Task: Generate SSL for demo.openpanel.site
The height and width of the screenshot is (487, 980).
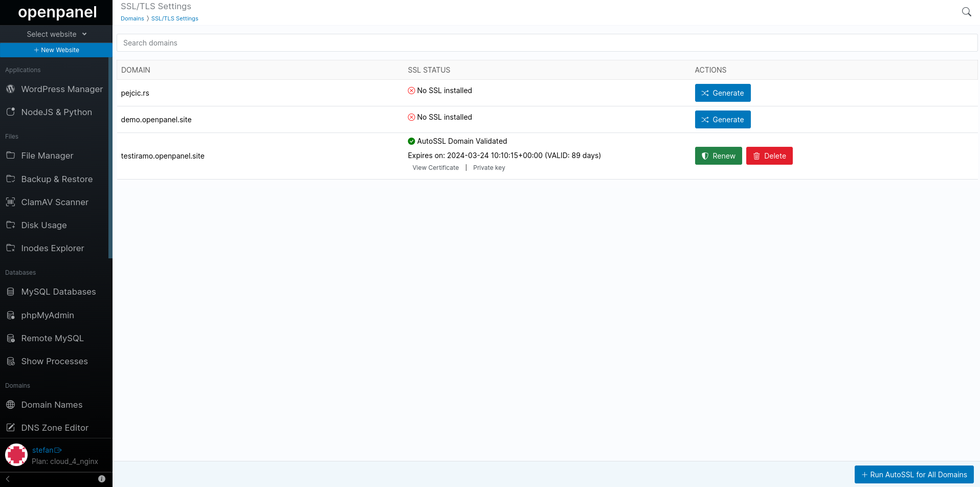Action: click(x=723, y=120)
